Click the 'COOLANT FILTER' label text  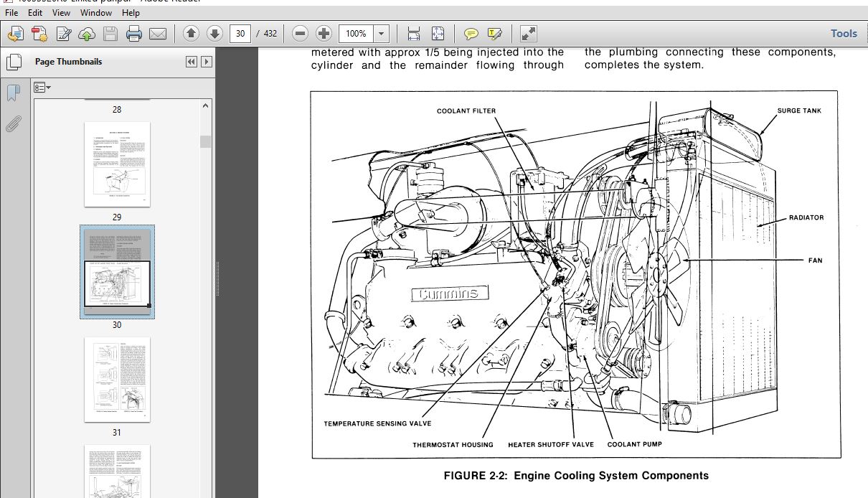466,111
